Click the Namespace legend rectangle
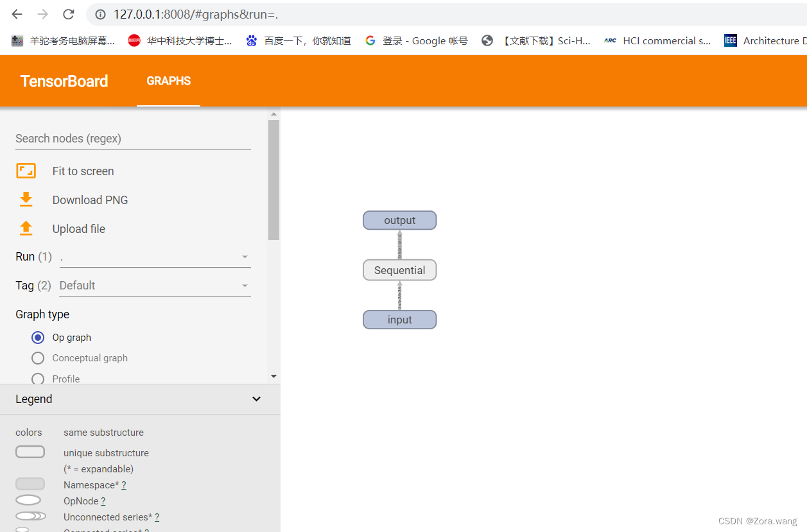 30,483
